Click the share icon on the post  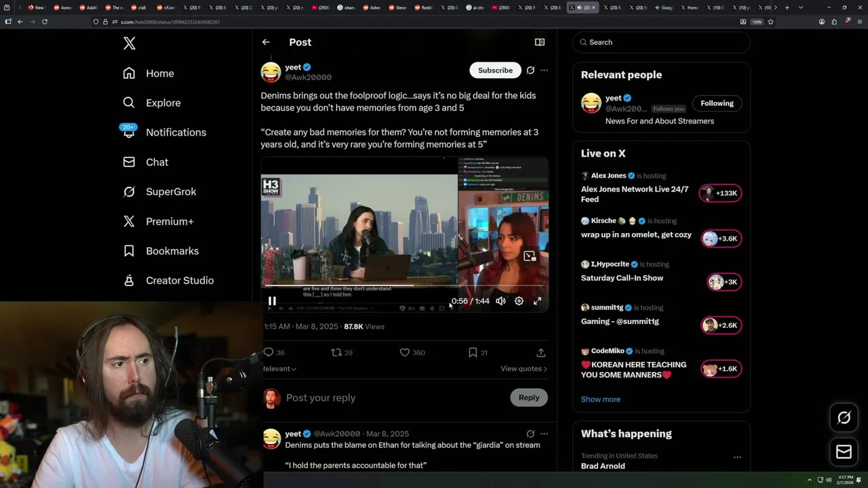(x=541, y=352)
